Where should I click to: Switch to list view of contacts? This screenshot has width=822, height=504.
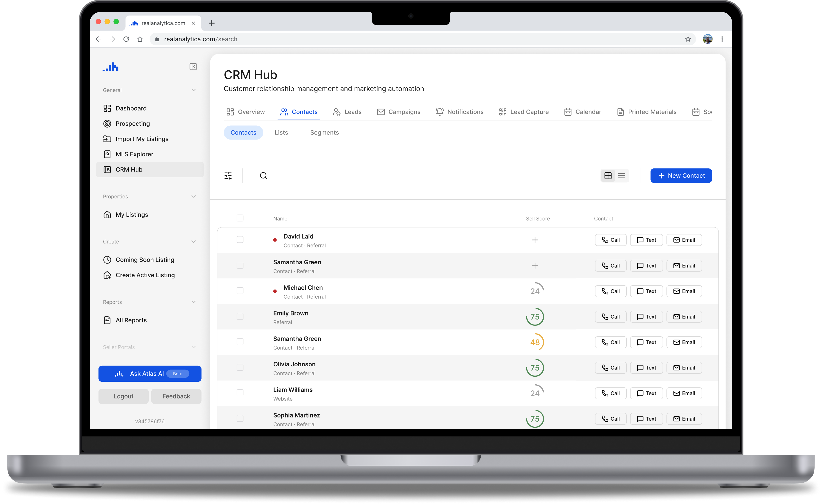click(x=621, y=175)
